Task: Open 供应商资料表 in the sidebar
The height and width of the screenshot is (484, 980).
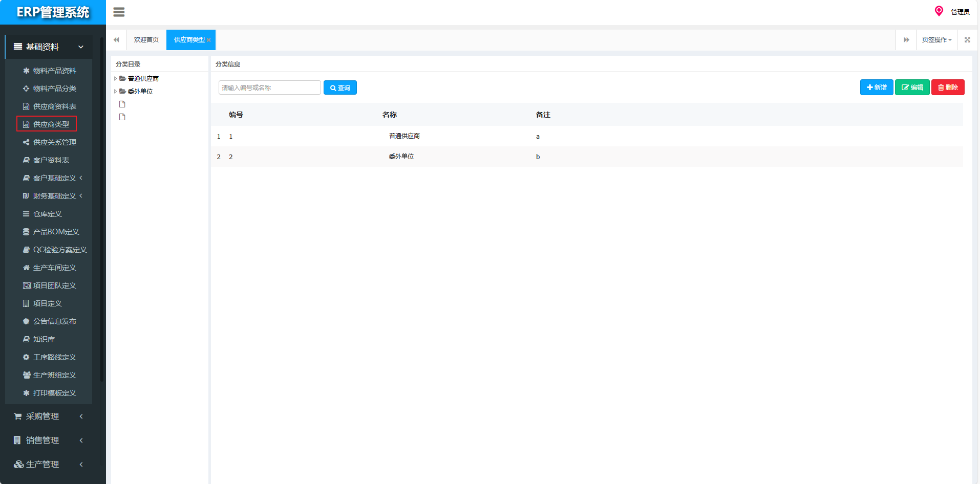Action: coord(54,106)
